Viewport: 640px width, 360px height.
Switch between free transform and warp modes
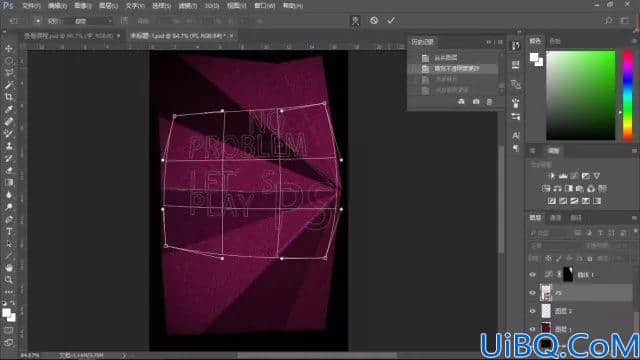356,20
